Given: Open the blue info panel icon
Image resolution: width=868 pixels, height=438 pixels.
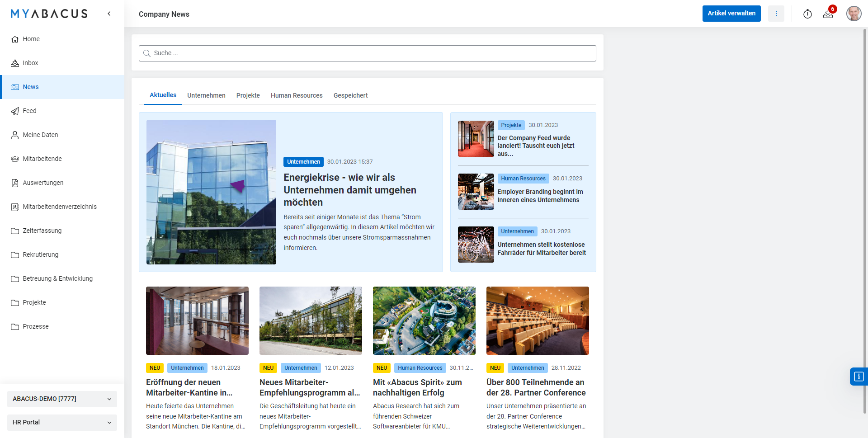Looking at the screenshot, I should pos(859,377).
